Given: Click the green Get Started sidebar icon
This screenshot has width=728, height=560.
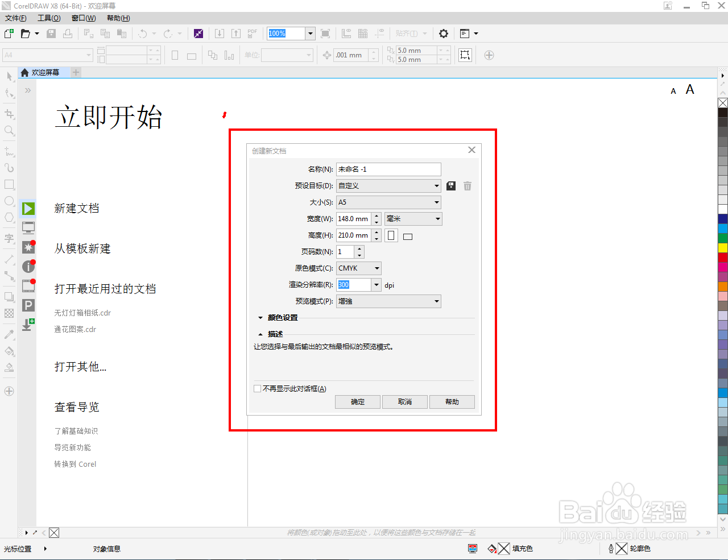Looking at the screenshot, I should 28,209.
